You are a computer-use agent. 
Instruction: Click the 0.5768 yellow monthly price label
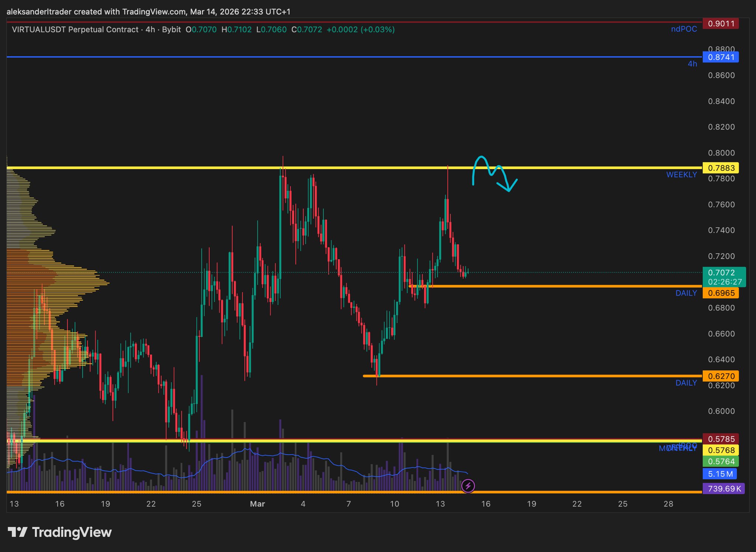tap(721, 450)
